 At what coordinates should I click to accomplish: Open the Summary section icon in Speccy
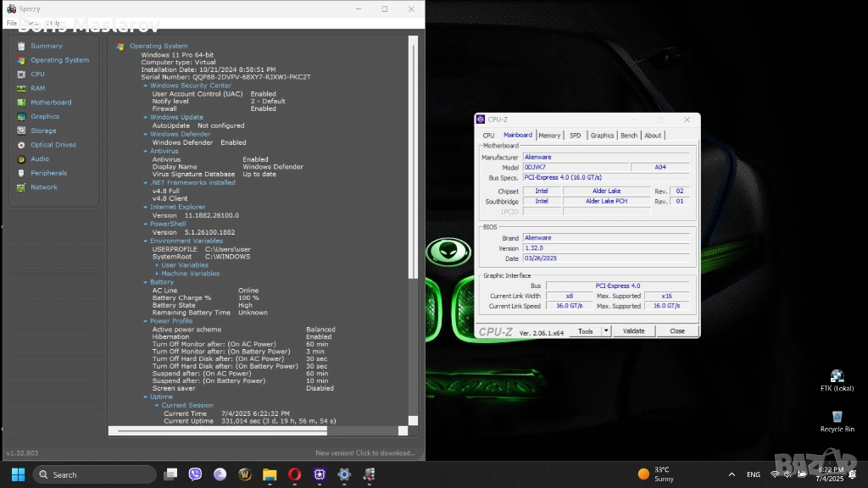[x=21, y=46]
